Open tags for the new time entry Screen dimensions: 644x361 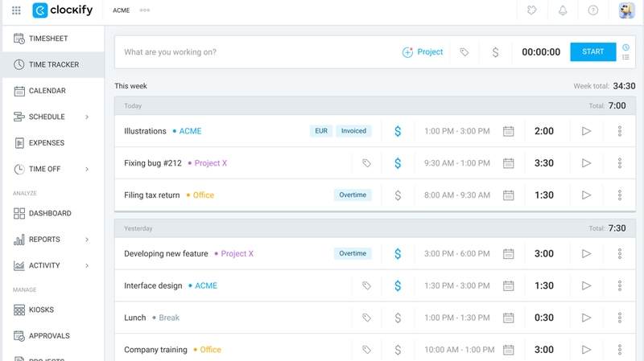(464, 52)
